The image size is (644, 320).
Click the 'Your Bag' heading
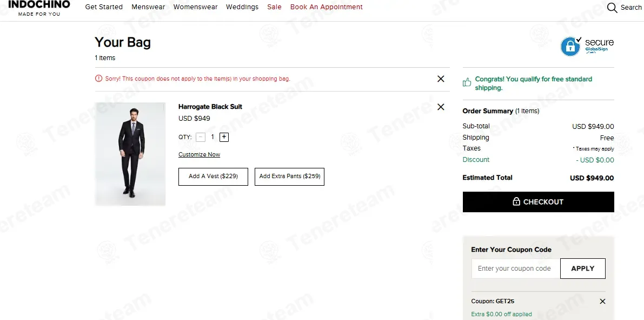[123, 42]
